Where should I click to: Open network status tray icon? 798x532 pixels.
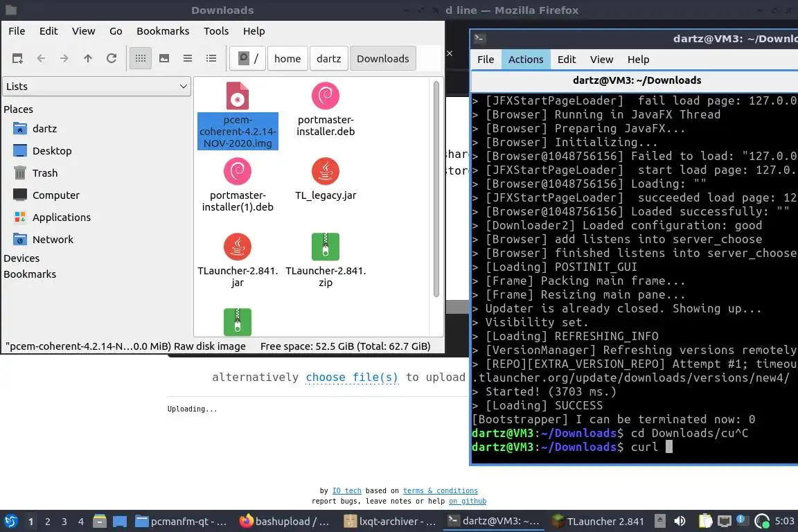(x=724, y=522)
